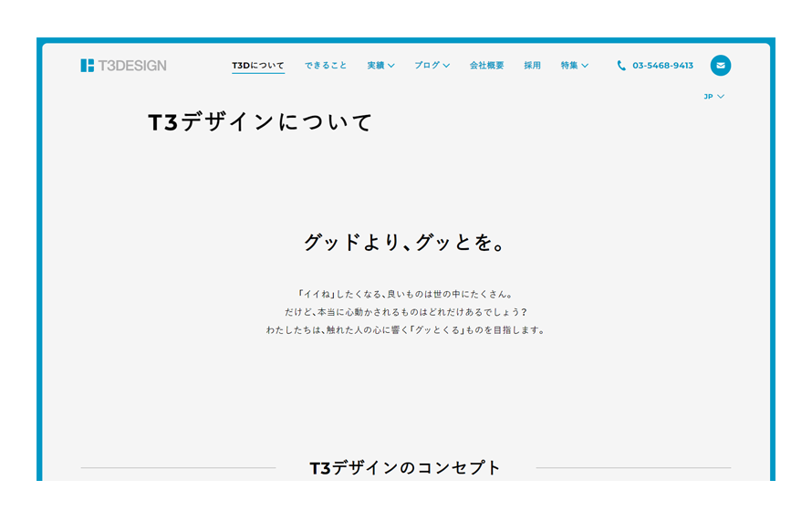Viewport: 812px width, 511px height.
Task: Click the line starting 「イイね」したくなる
Action: pyautogui.click(x=405, y=294)
